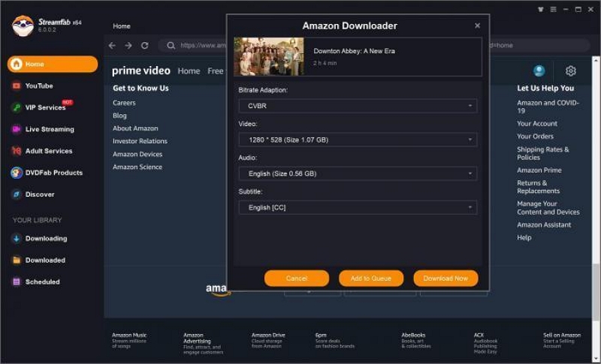601x364 pixels.
Task: Open the Bitrate Adaption CVBR dropdown
Action: point(358,106)
